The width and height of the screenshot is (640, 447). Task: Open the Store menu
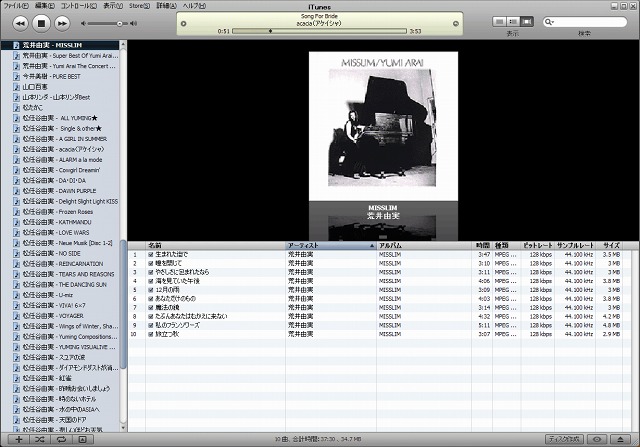pos(139,6)
